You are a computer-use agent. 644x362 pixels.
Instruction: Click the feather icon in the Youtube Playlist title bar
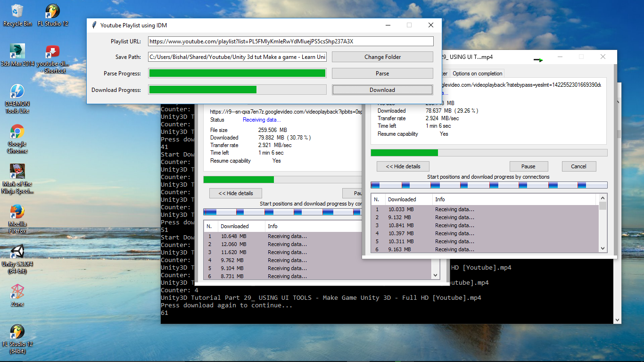point(94,25)
